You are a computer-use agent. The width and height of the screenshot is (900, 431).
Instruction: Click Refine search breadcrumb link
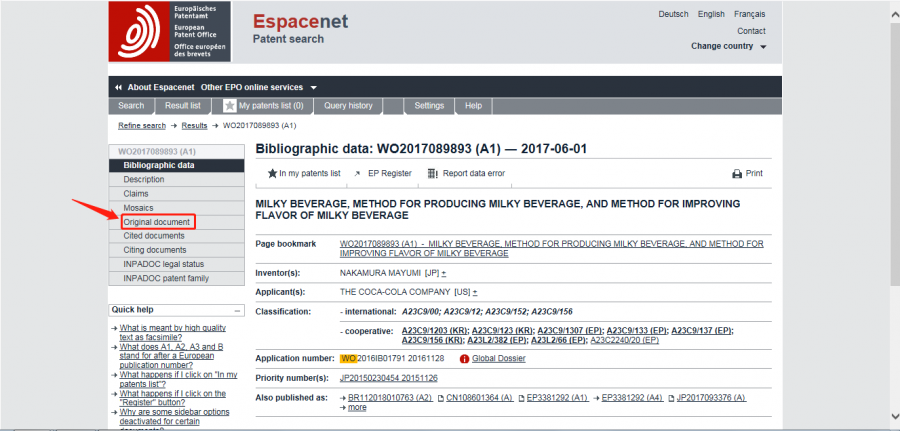pyautogui.click(x=142, y=126)
